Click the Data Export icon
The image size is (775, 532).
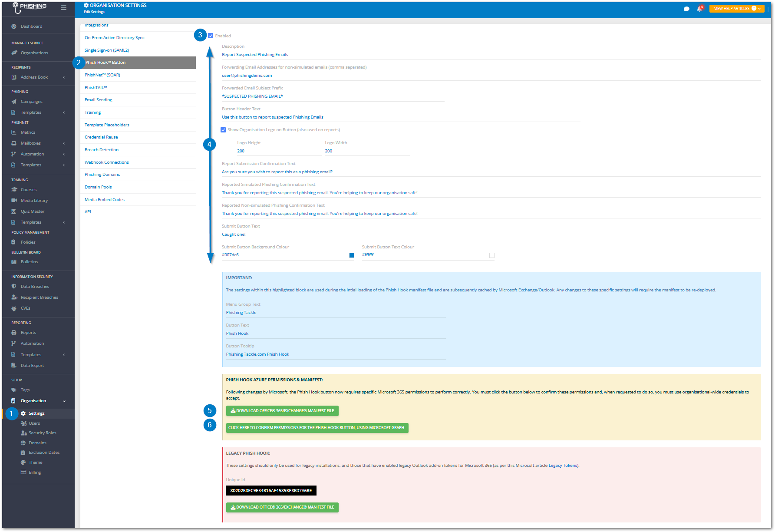(x=14, y=366)
